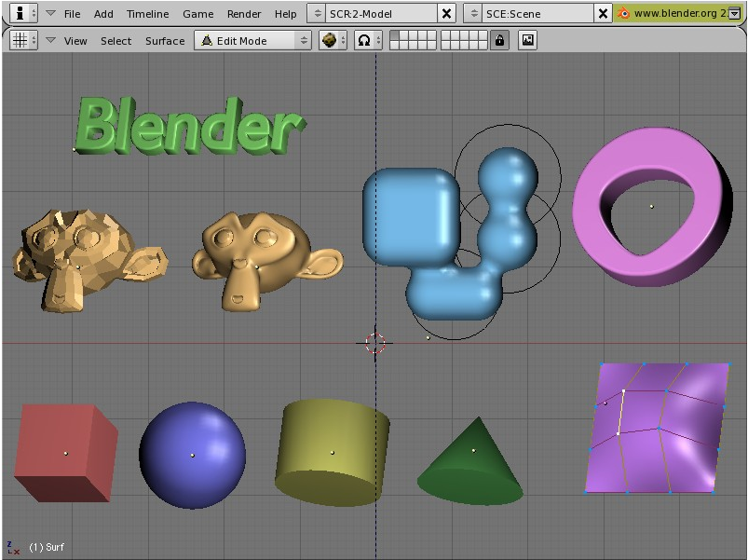748x560 pixels.
Task: Click the red-white 3D cursor
Action: 375,343
